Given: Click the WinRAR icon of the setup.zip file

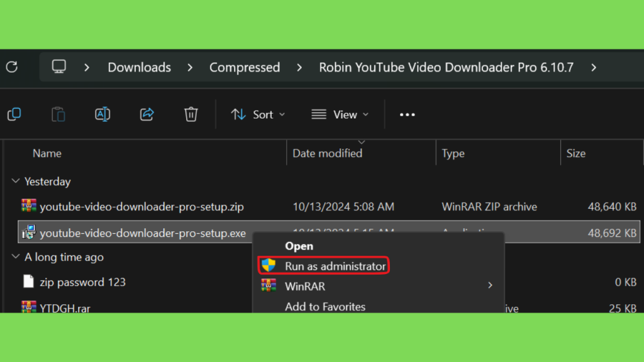Looking at the screenshot, I should click(x=29, y=206).
